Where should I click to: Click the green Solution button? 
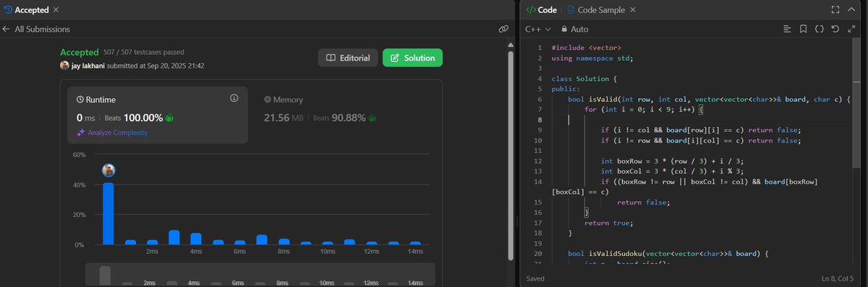[412, 58]
